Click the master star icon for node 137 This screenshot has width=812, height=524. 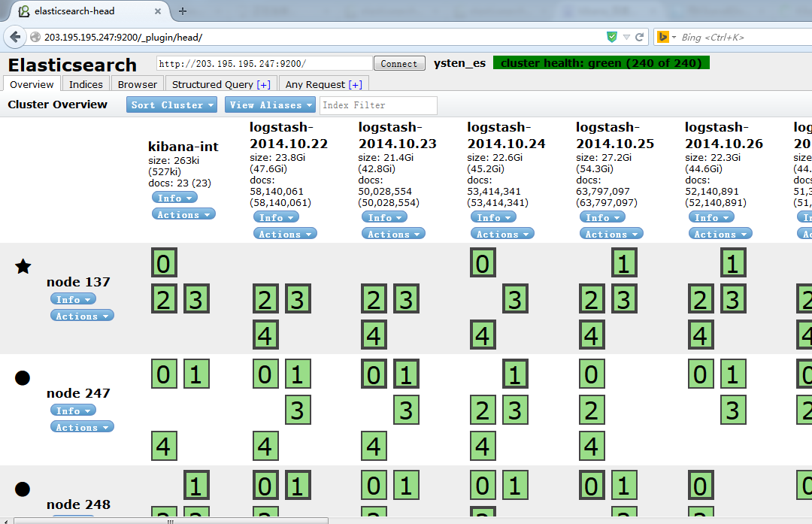pyautogui.click(x=23, y=267)
